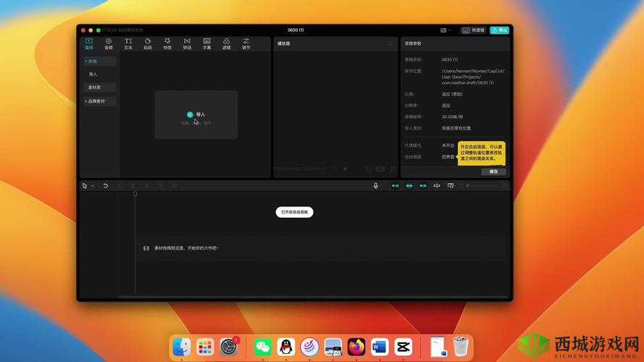The height and width of the screenshot is (362, 644).
Task: Toggle linkage option in timeline toolbar
Action: (422, 186)
